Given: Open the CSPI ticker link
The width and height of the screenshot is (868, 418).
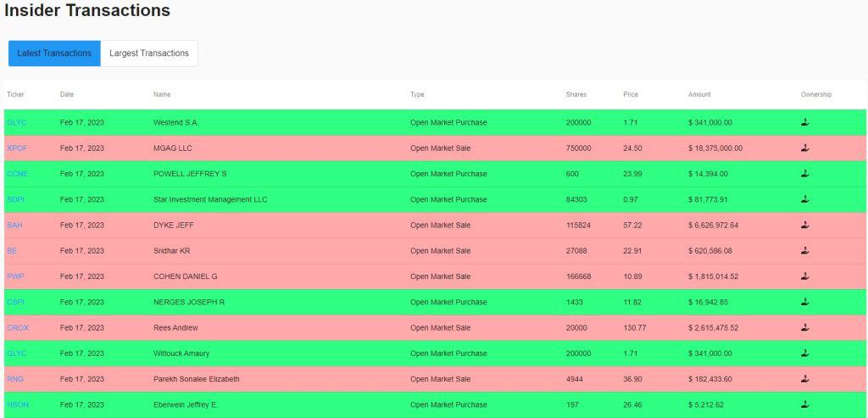Looking at the screenshot, I should (15, 303).
